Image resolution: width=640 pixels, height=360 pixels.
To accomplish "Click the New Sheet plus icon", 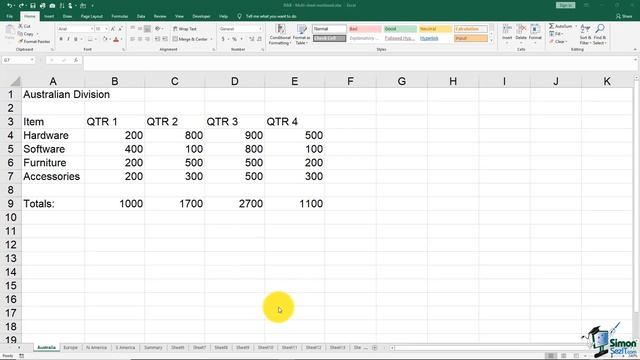I will (375, 348).
